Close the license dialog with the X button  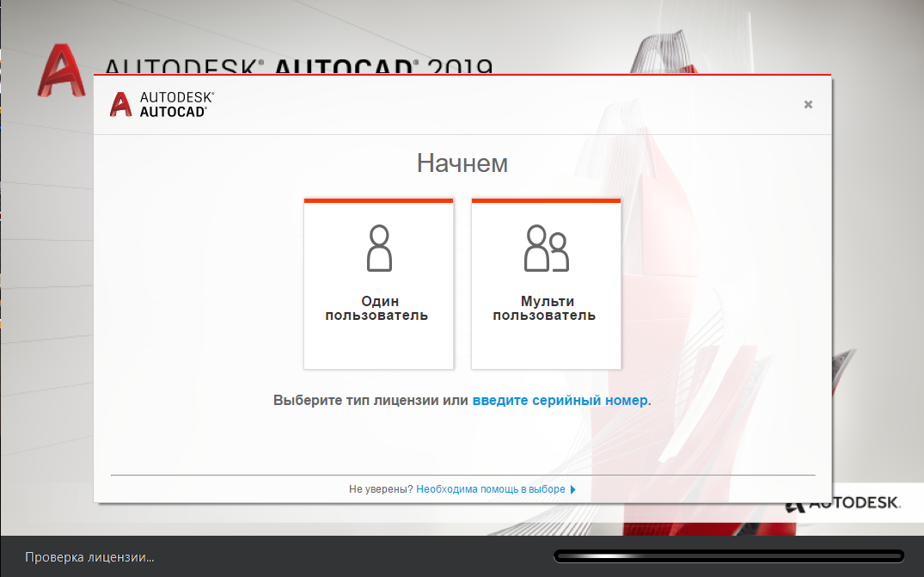(x=808, y=104)
